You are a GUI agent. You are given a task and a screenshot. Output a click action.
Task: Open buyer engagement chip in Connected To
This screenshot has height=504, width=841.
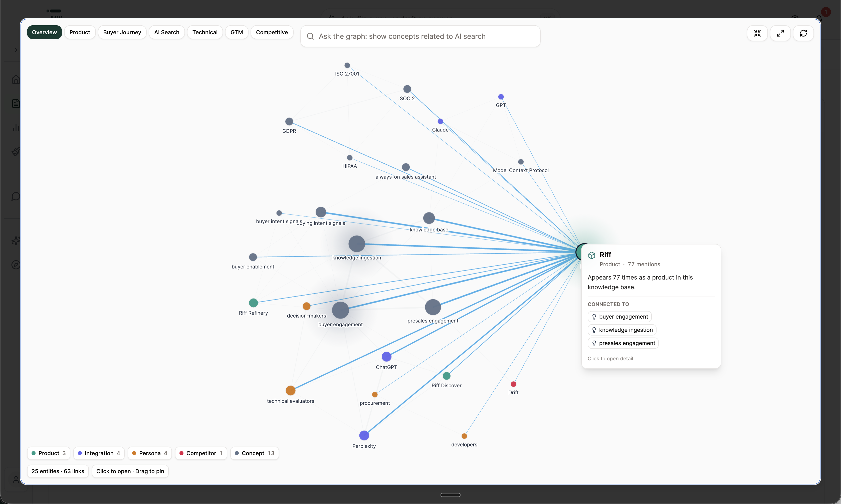[x=619, y=317]
